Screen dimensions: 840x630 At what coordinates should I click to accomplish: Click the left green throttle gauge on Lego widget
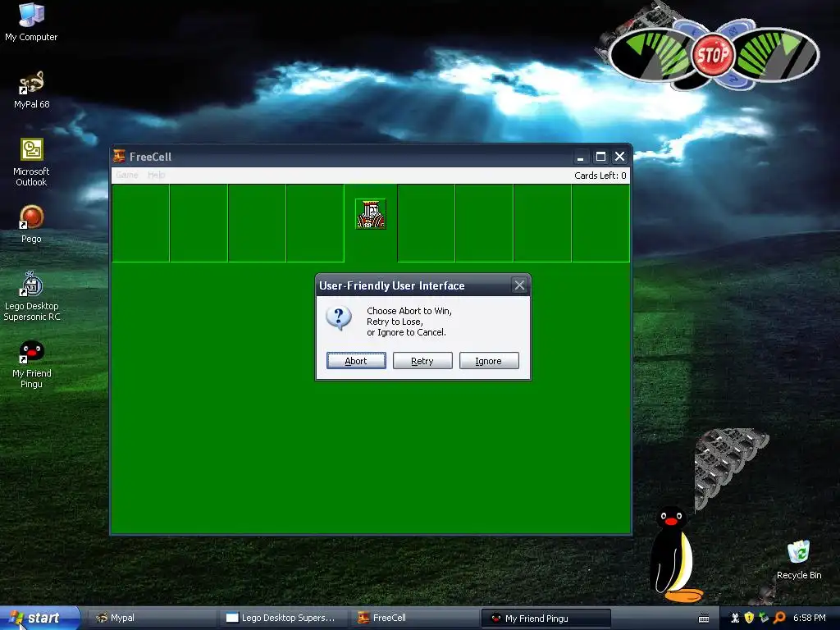click(x=651, y=53)
